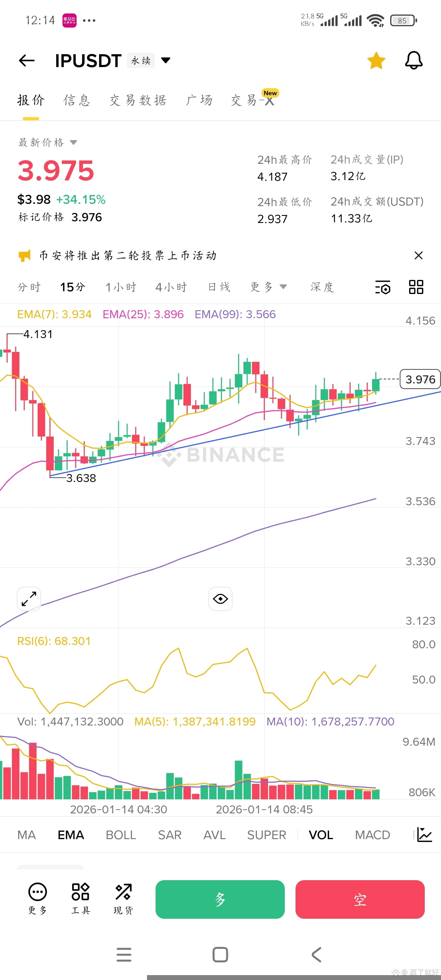Select the 1小时 chart interval

[x=121, y=287]
